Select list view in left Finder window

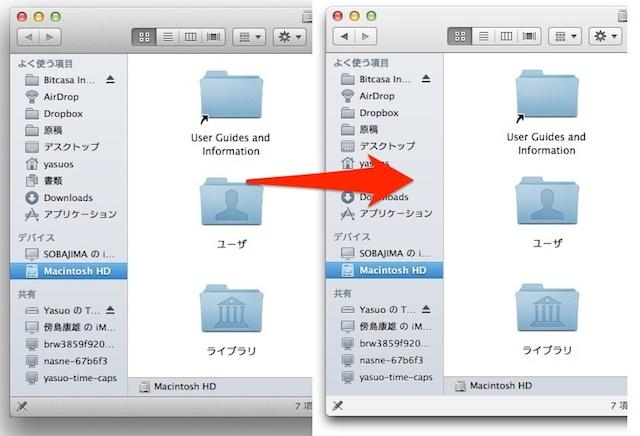tap(167, 37)
